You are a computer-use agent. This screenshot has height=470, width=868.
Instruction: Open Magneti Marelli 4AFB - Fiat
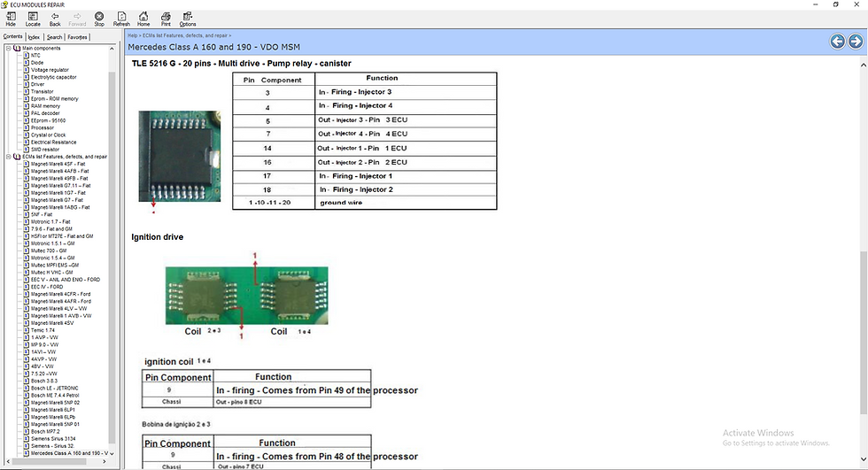(x=60, y=171)
